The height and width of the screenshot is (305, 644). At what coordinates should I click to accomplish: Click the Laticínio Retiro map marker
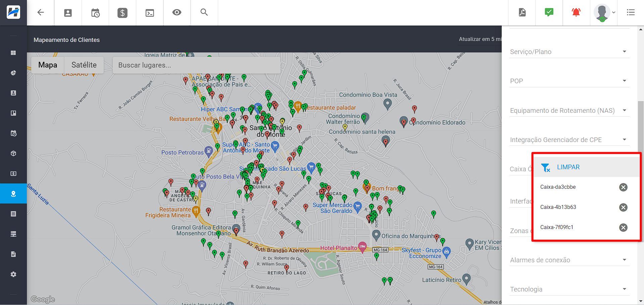point(466,278)
